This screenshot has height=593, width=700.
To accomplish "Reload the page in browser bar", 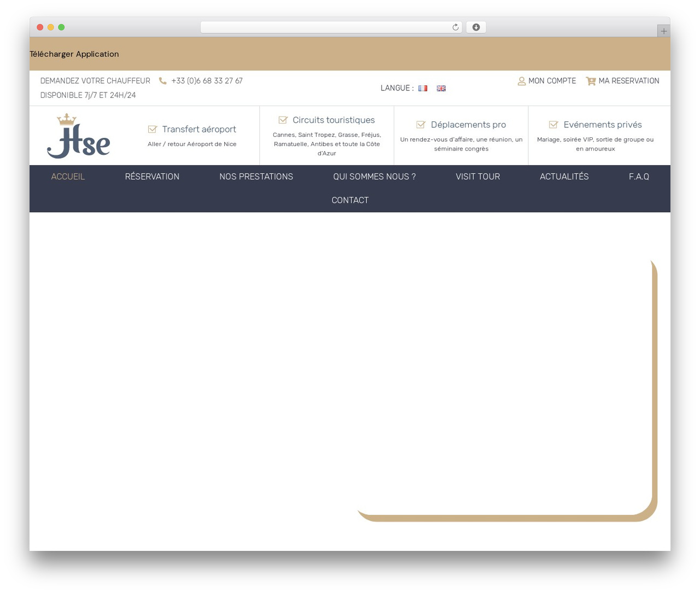I will coord(456,27).
